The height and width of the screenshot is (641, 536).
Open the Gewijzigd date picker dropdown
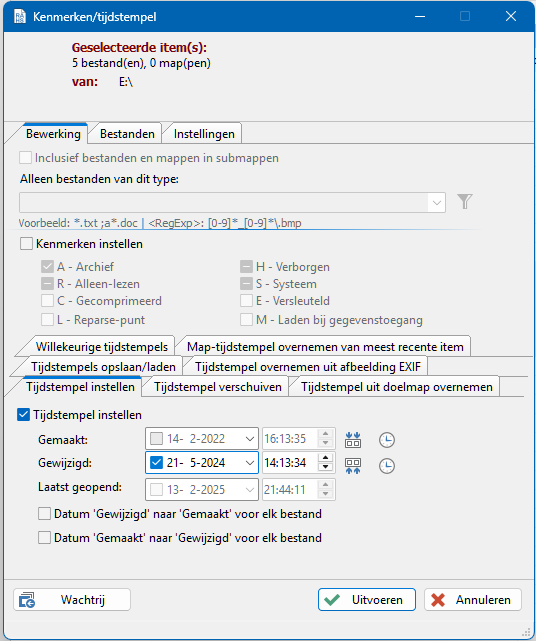click(249, 463)
